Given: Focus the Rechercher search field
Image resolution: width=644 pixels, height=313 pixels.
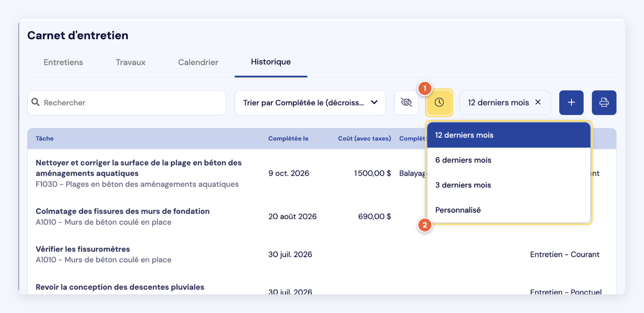Looking at the screenshot, I should pyautogui.click(x=127, y=103).
